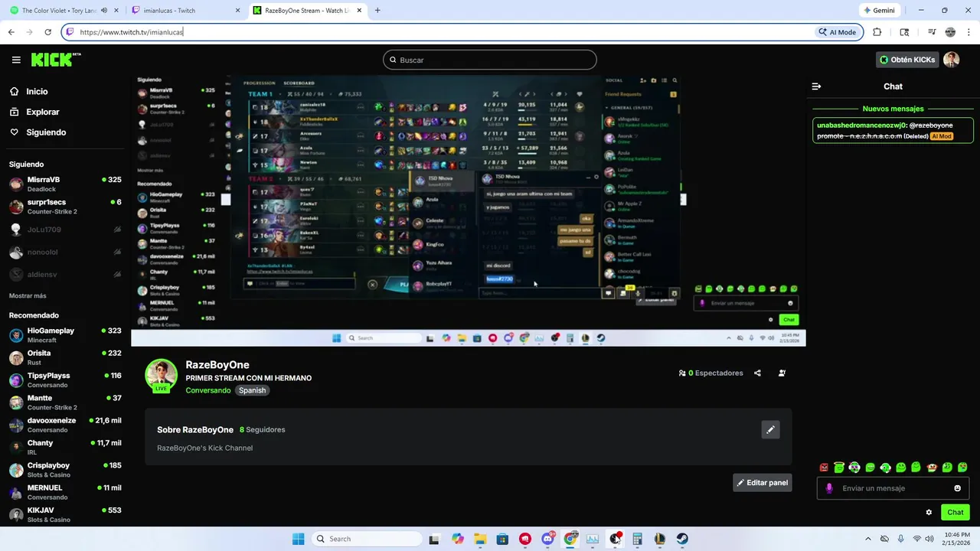Open recommended channel KIKJAV
This screenshot has height=551, width=980.
[x=65, y=514]
